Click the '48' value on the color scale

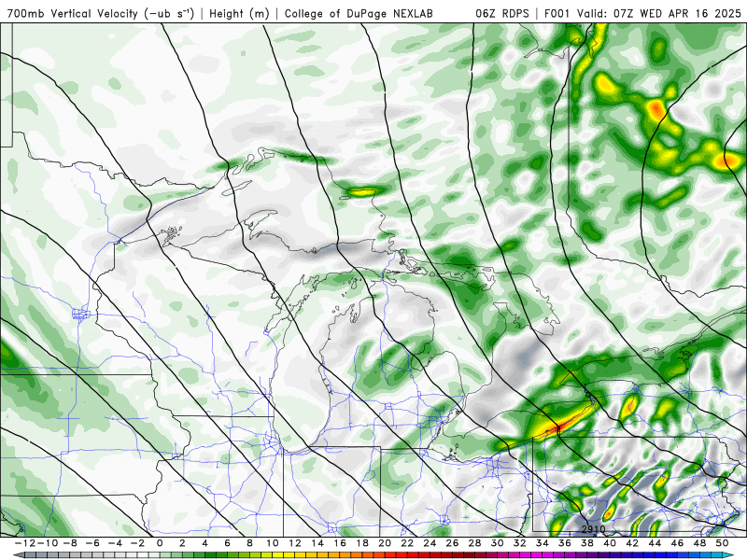(699, 543)
